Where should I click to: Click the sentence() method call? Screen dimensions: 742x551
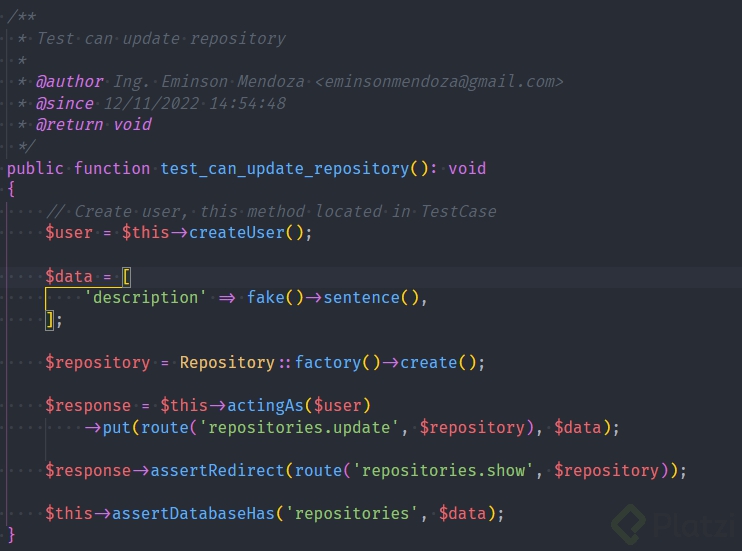(371, 298)
